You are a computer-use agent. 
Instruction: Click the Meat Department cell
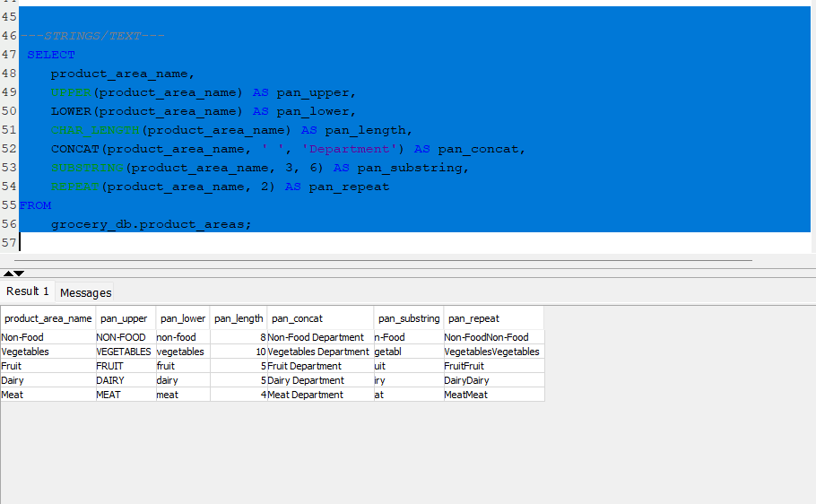[320, 395]
